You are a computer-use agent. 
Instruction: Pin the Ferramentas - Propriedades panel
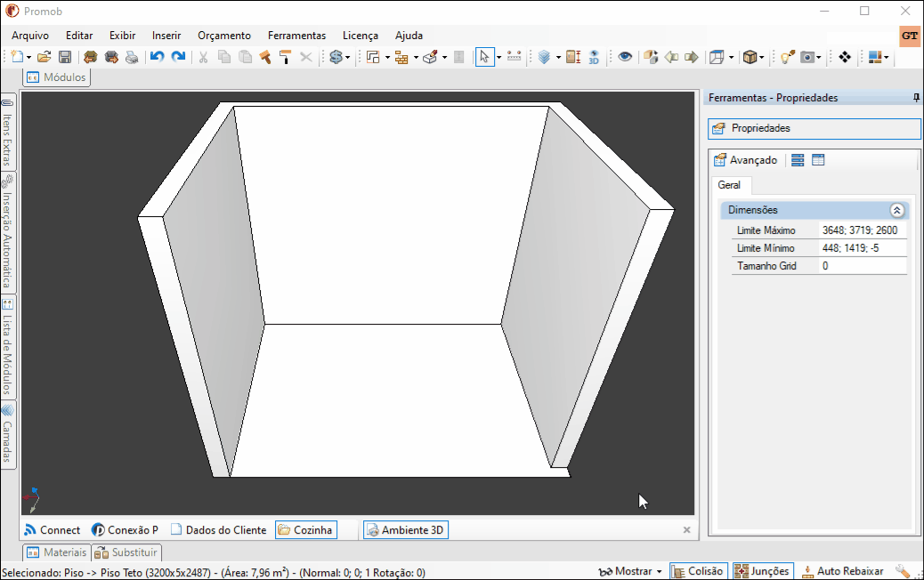point(916,98)
